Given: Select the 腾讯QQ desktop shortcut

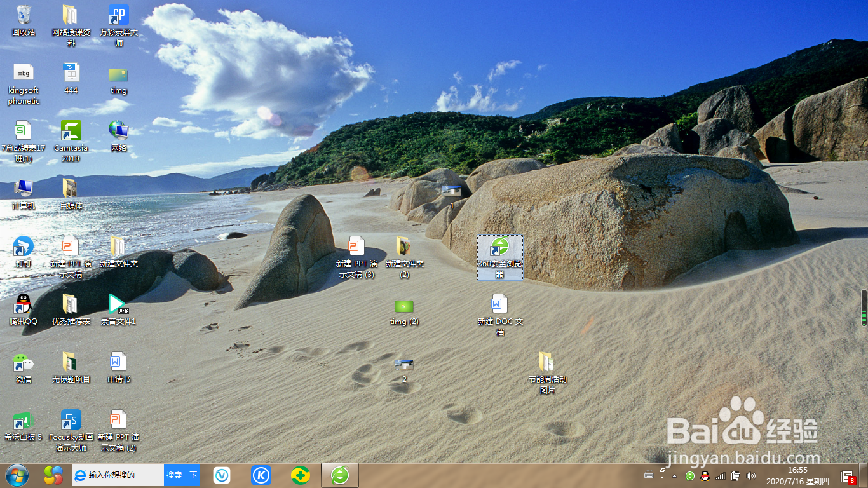Looking at the screenshot, I should click(x=24, y=309).
